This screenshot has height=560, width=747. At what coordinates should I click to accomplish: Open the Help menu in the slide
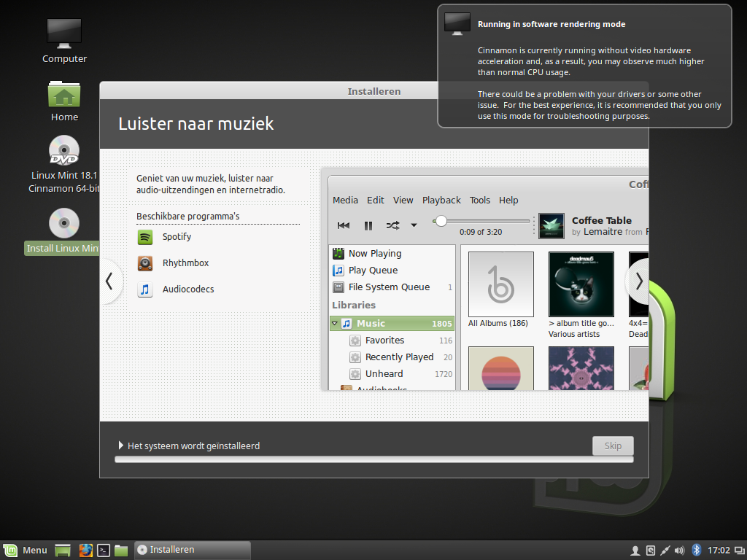(x=508, y=200)
